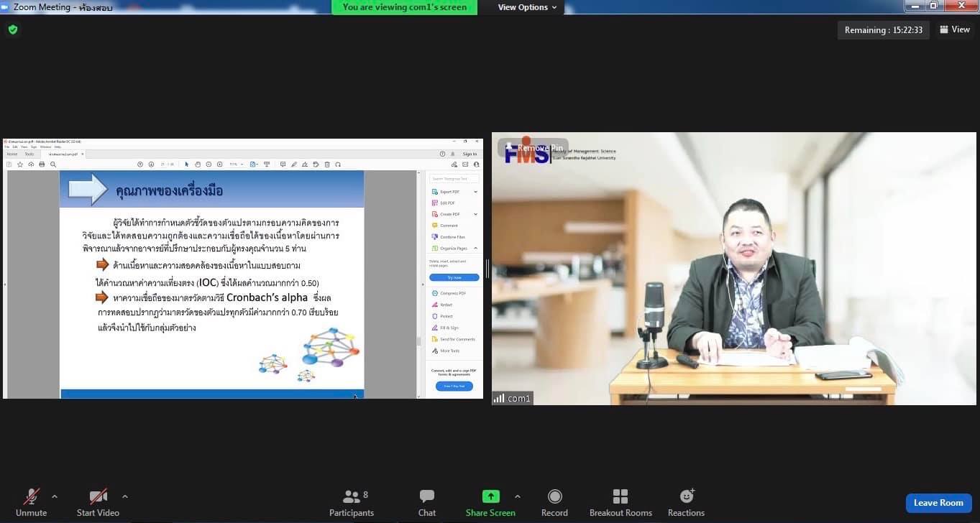Click the com1 participant name label

[x=518, y=398]
